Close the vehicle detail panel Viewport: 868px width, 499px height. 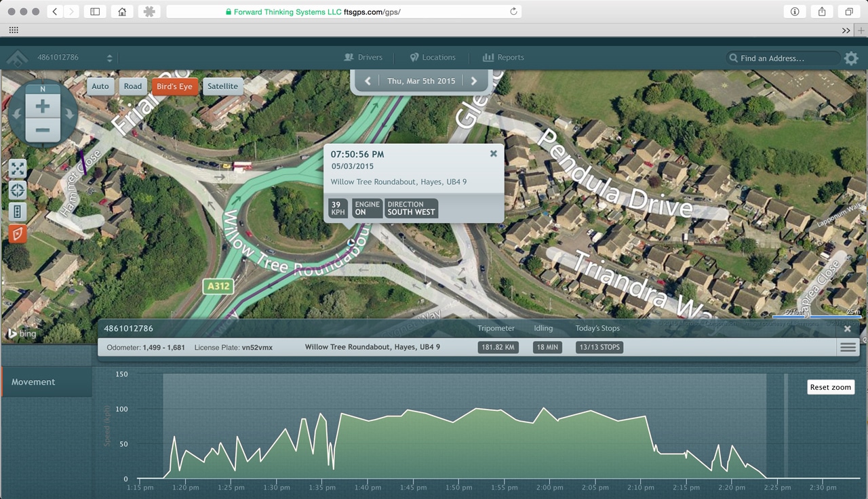(847, 329)
